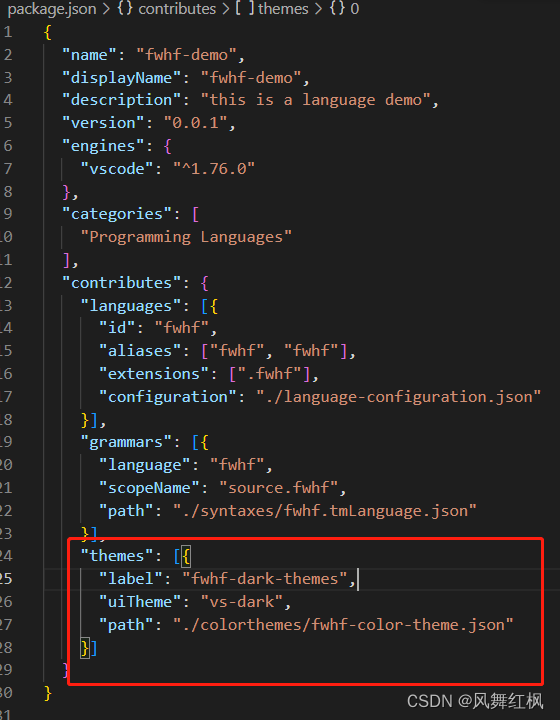This screenshot has height=720, width=560.
Task: Click the curly-brace icon before contributes breadcrumb
Action: tap(126, 9)
